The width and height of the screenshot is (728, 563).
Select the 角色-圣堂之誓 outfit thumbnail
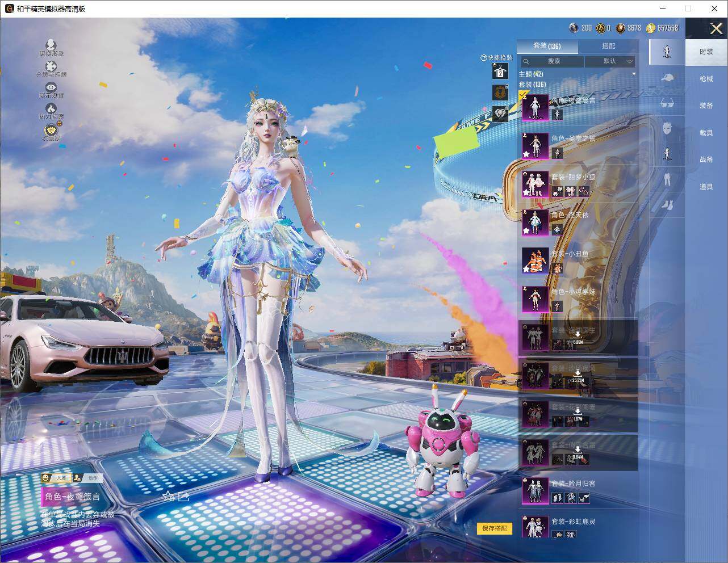[535, 146]
